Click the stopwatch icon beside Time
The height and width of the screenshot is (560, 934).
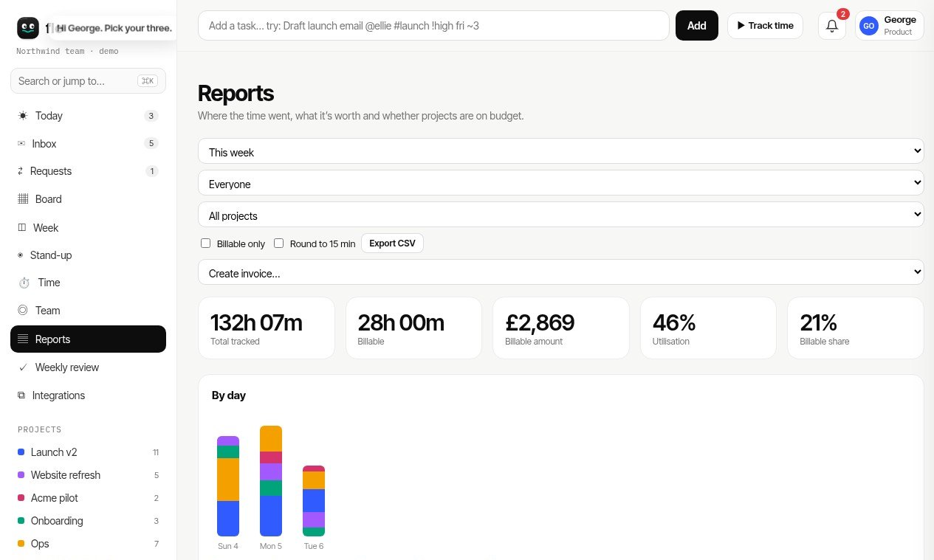coord(24,283)
